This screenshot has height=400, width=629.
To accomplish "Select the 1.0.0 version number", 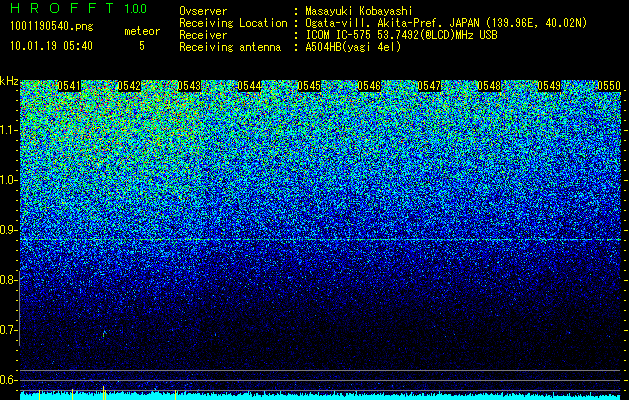I will tap(136, 8).
